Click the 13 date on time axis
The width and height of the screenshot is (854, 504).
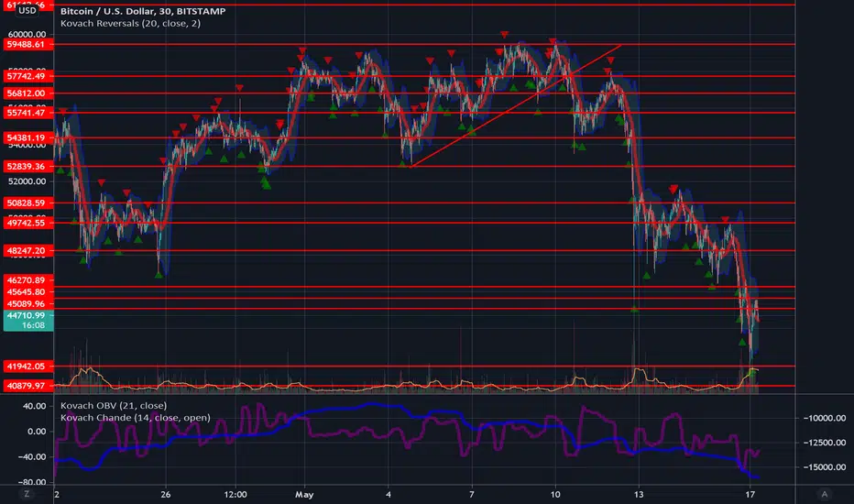click(x=639, y=495)
